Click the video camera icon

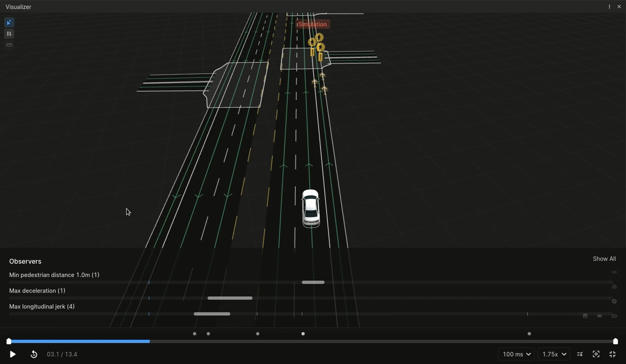click(x=600, y=316)
